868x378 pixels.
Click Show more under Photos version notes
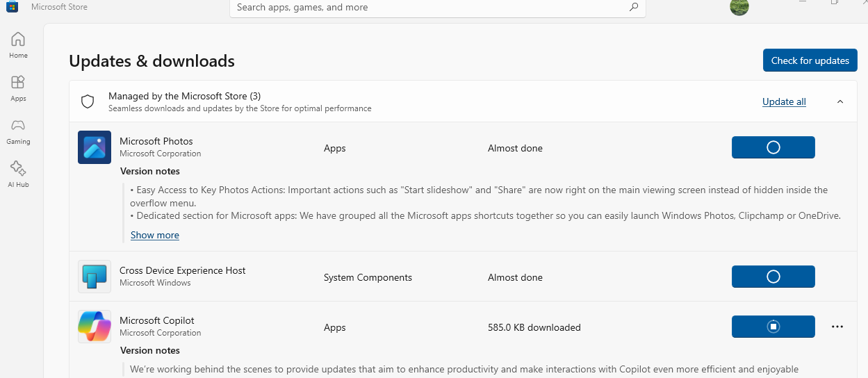tap(155, 235)
